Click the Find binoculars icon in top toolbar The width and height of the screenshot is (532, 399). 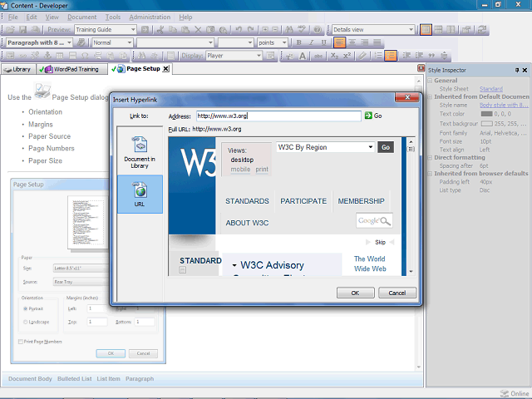point(289,30)
